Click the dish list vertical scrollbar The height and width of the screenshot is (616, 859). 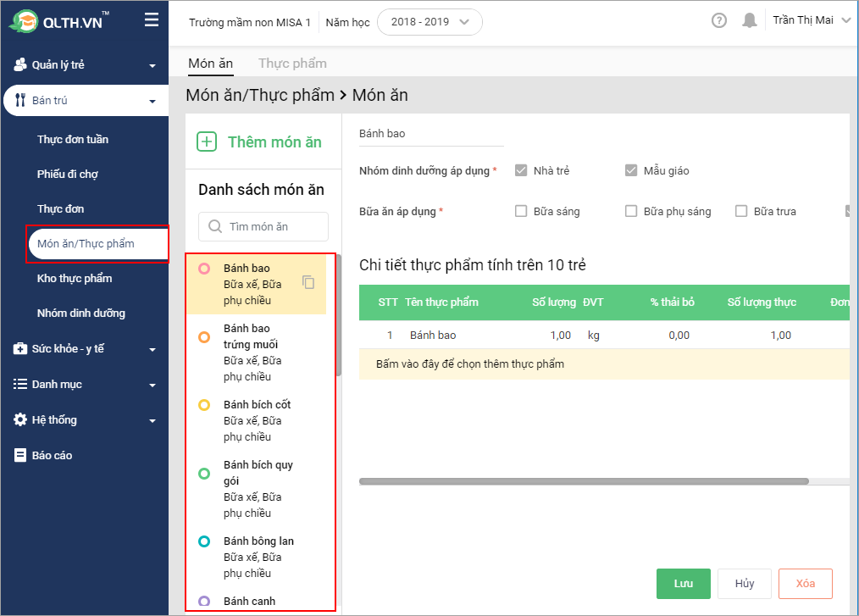339,315
